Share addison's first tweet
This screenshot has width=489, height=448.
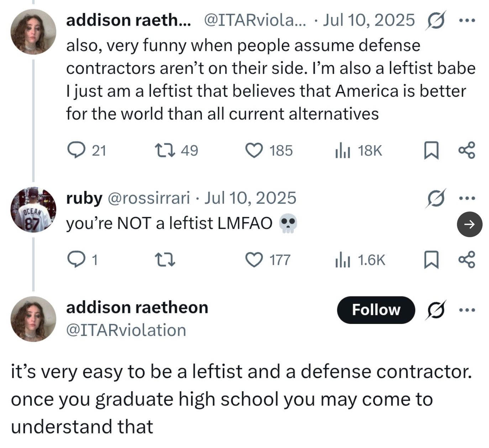pos(467,150)
